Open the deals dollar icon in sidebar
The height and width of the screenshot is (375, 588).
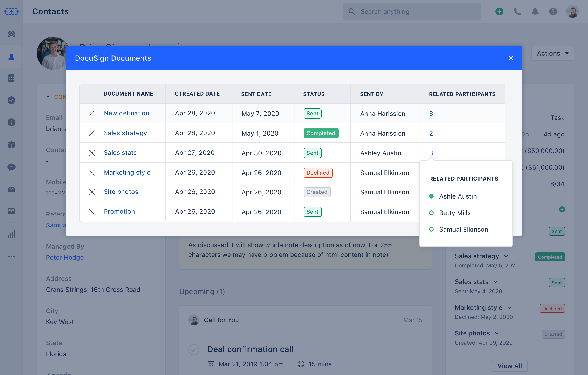pos(11,122)
